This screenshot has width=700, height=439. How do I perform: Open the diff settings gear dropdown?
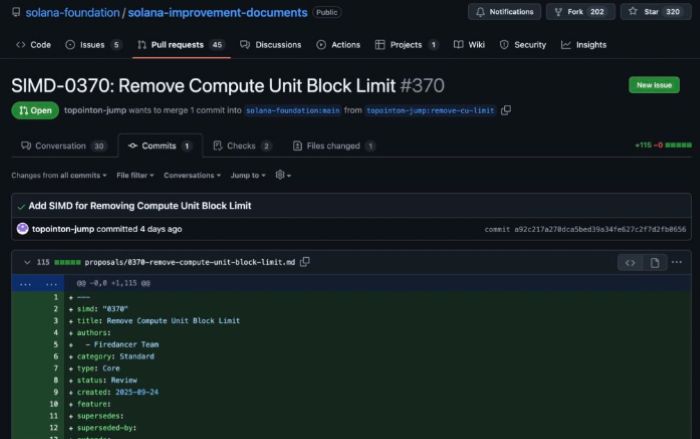pyautogui.click(x=283, y=175)
